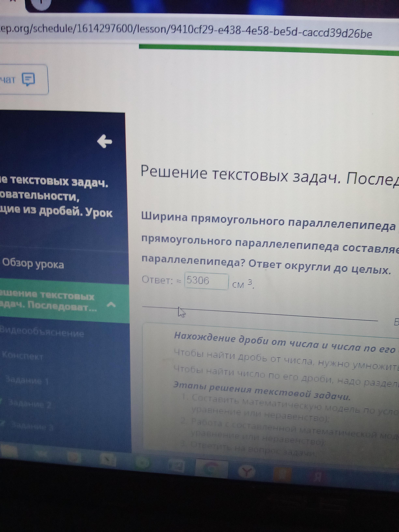399x532 pixels.
Task: Click the white back arrow in sidebar
Action: click(104, 141)
